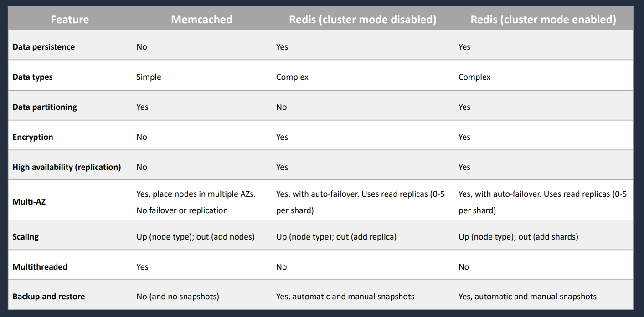Select the Redis (cluster mode disabled) header
Screen dimensions: 644x317
[363, 20]
